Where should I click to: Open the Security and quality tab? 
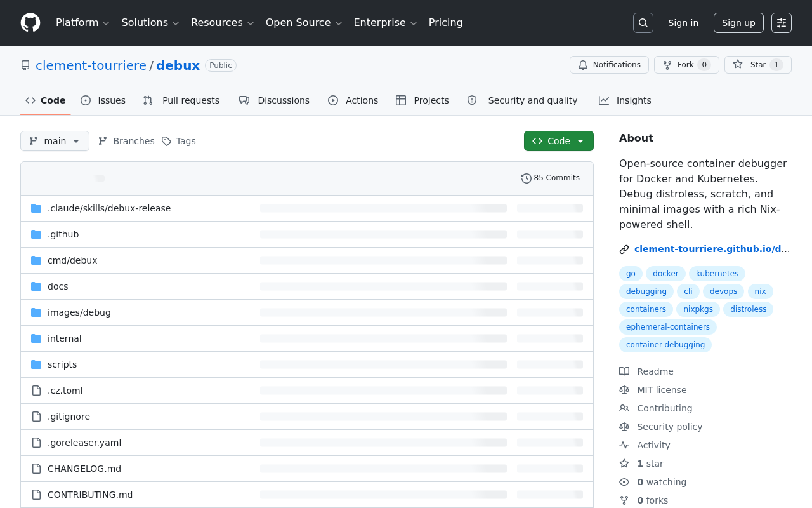tap(523, 100)
